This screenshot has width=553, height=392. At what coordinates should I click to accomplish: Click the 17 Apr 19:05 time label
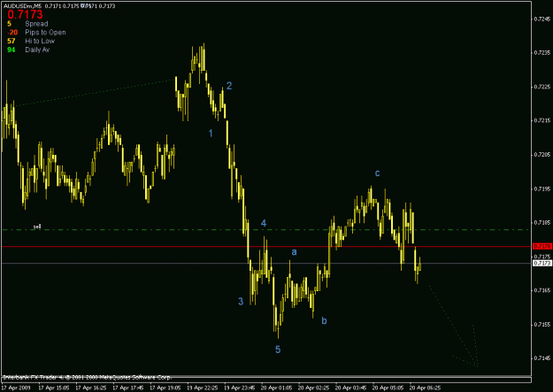(x=165, y=388)
